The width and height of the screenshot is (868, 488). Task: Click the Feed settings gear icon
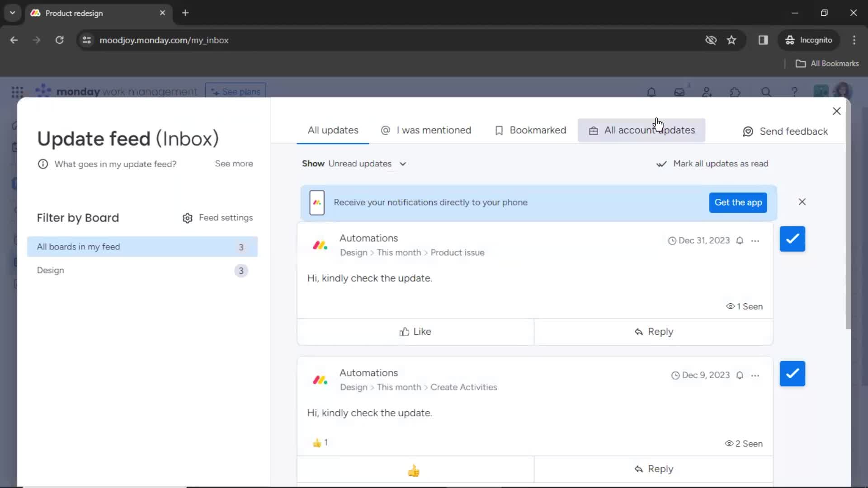[188, 217]
